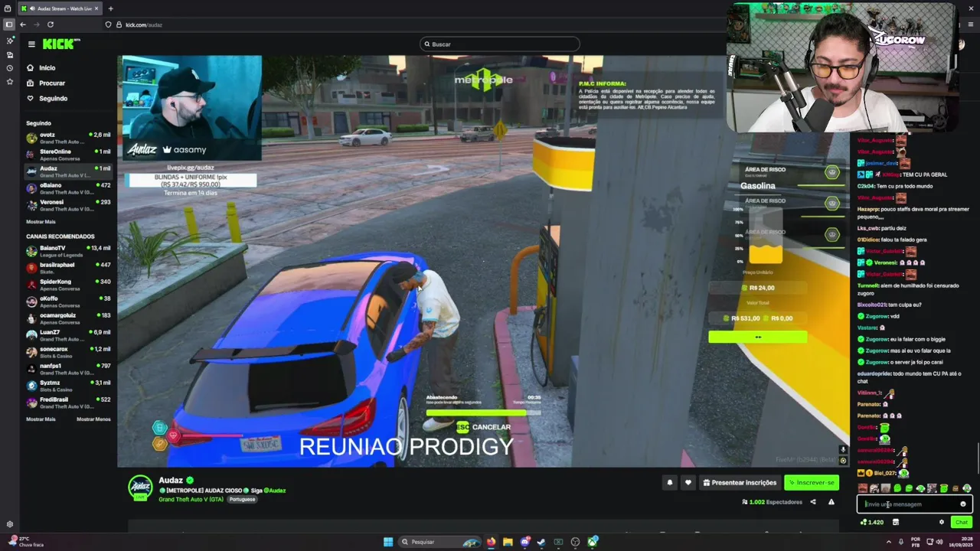980x551 pixels.
Task: Click the tracking protection shield icon
Action: pos(108,24)
